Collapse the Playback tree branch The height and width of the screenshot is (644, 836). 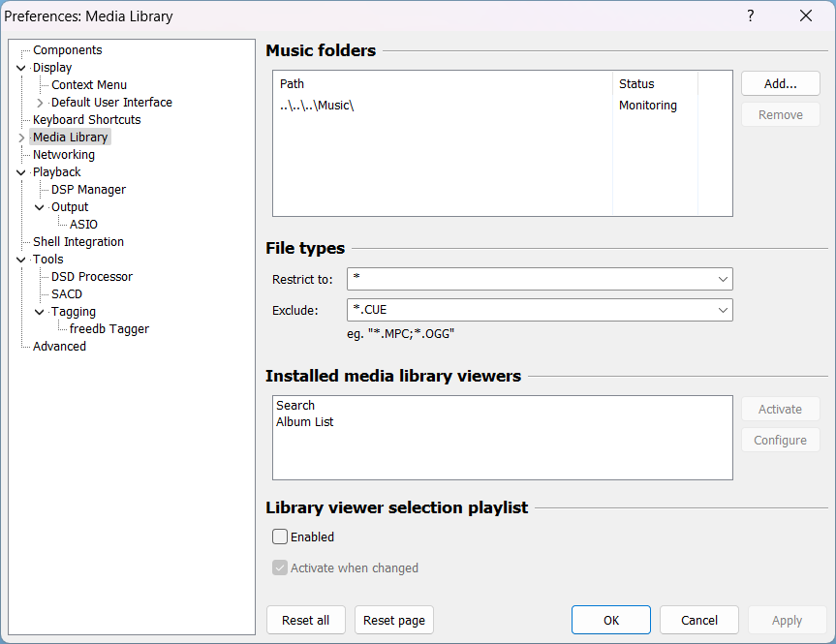(21, 172)
